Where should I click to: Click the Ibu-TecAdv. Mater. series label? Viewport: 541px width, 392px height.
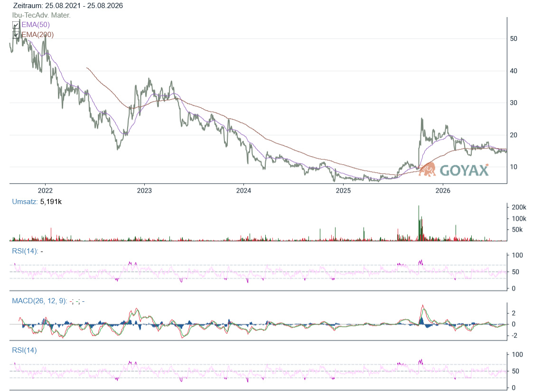tap(41, 15)
